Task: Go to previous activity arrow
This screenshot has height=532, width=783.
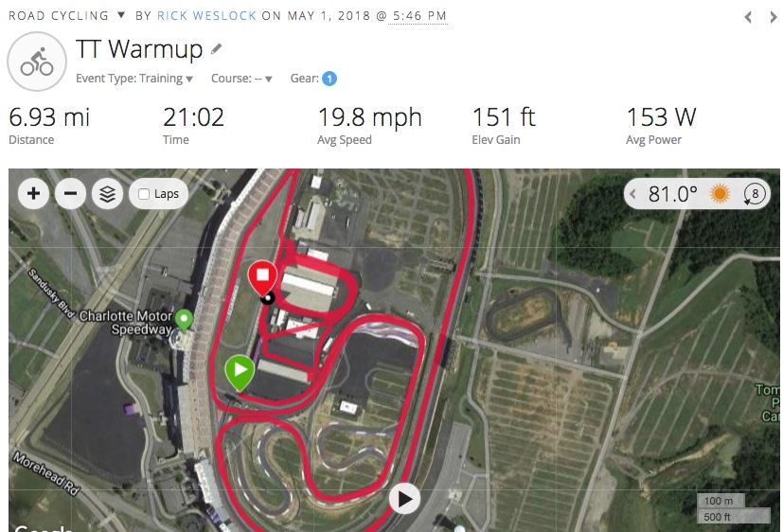Action: tap(748, 17)
